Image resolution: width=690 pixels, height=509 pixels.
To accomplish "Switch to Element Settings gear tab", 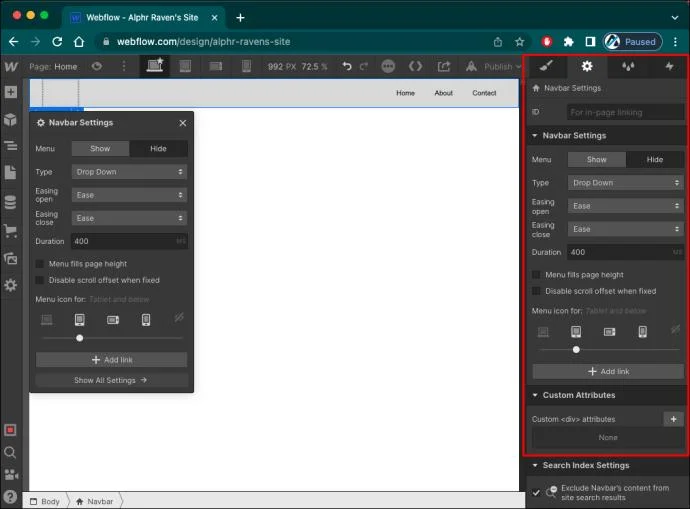I will coord(587,66).
